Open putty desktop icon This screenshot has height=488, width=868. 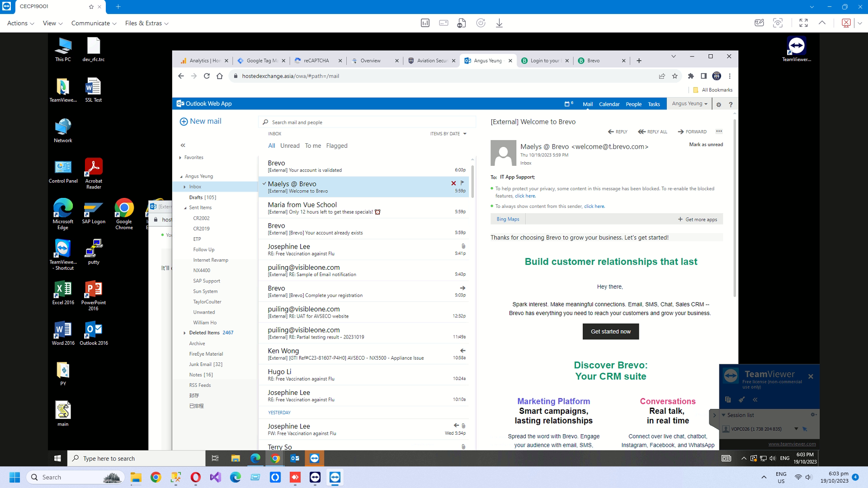pyautogui.click(x=94, y=252)
